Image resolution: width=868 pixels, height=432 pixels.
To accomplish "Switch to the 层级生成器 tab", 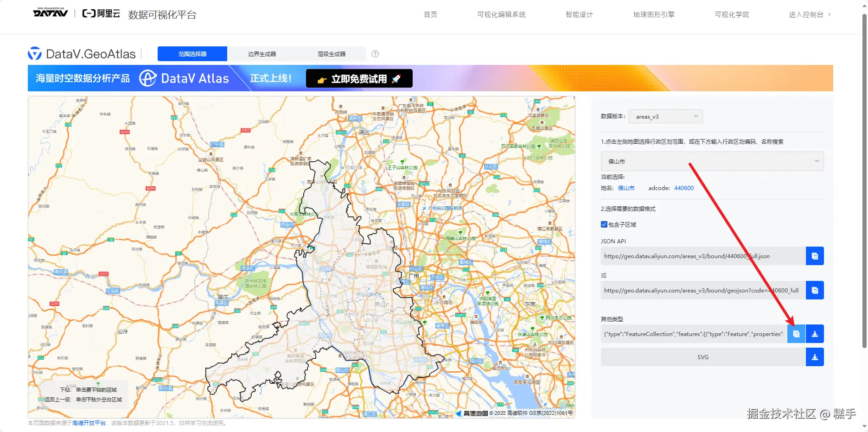I will (x=332, y=54).
